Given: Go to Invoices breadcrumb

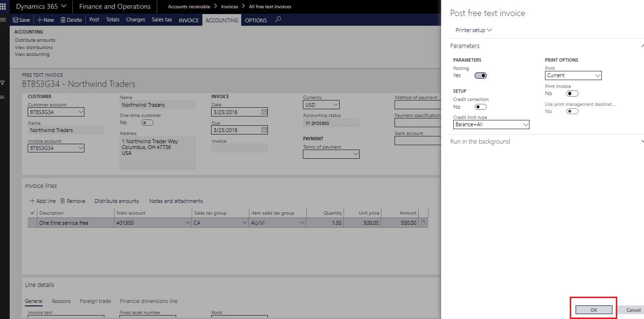Looking at the screenshot, I should (230, 7).
